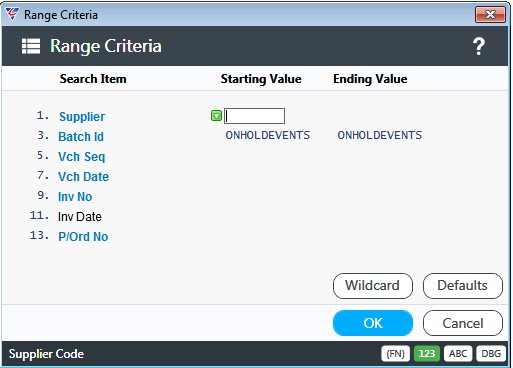Select the Batch Id search item
This screenshot has height=368, width=513.
[x=81, y=137]
